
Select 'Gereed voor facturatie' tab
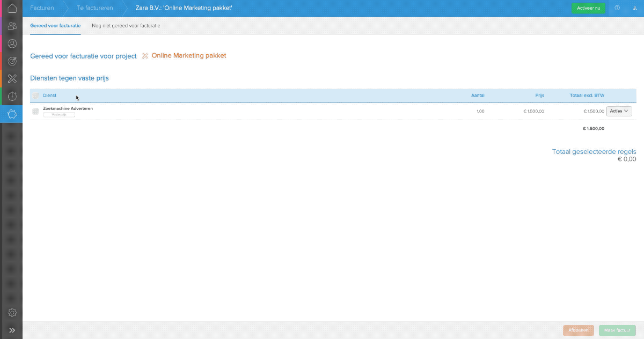click(55, 26)
